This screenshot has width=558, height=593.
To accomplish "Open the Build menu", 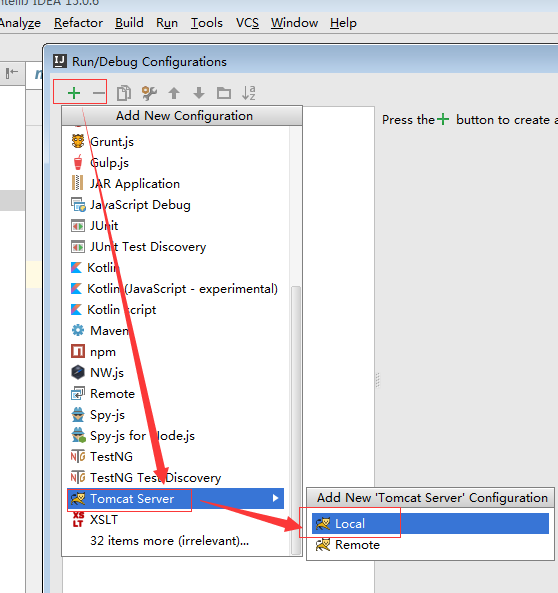I will (x=129, y=23).
